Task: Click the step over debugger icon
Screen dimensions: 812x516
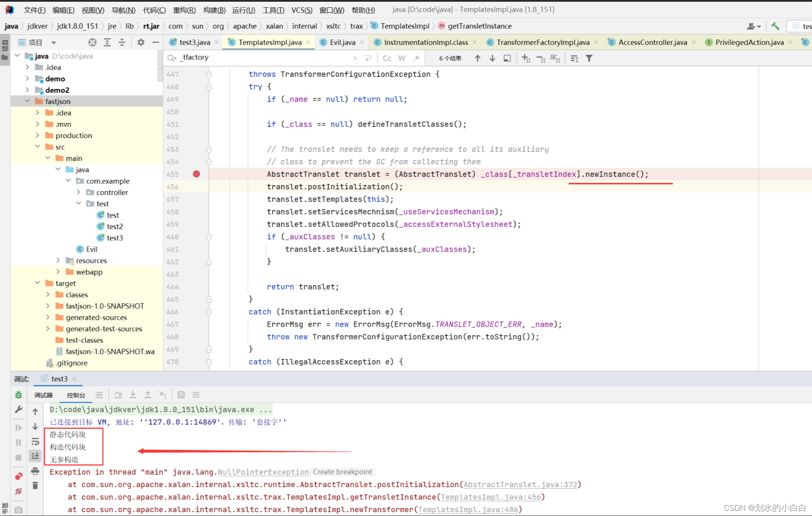Action: click(118, 395)
